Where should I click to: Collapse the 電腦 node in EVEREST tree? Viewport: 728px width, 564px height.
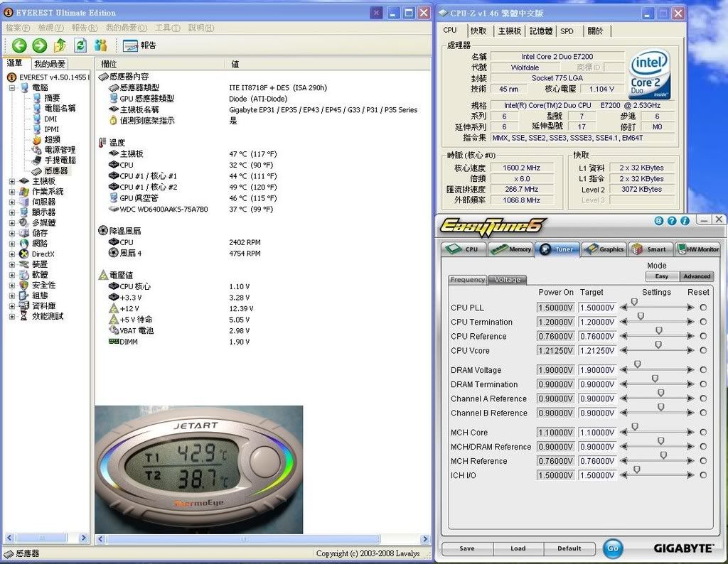(12, 87)
